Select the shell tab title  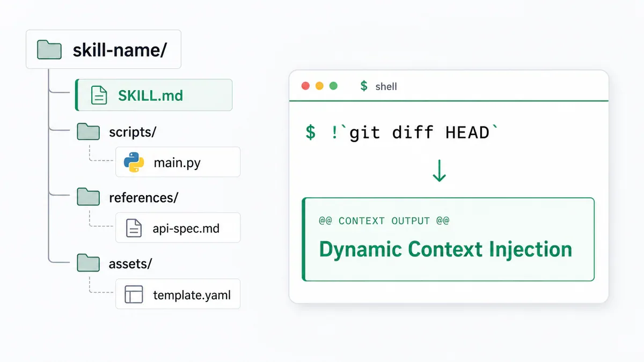pos(386,86)
